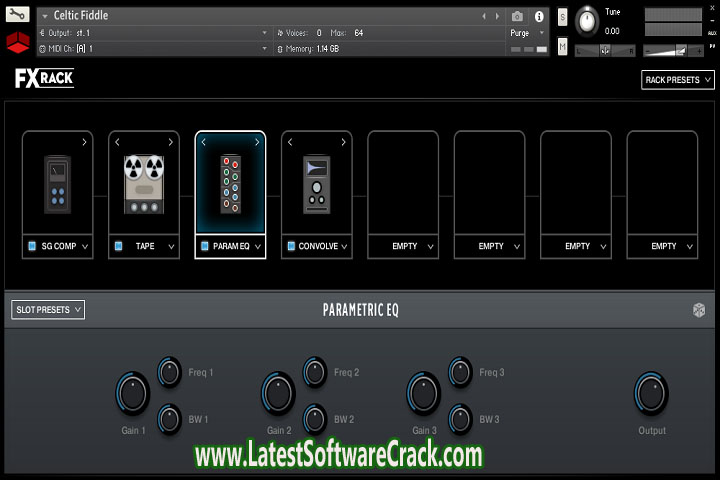Viewport: 720px width, 480px height.
Task: Toggle the SG COMP effect on/off
Action: pos(32,246)
